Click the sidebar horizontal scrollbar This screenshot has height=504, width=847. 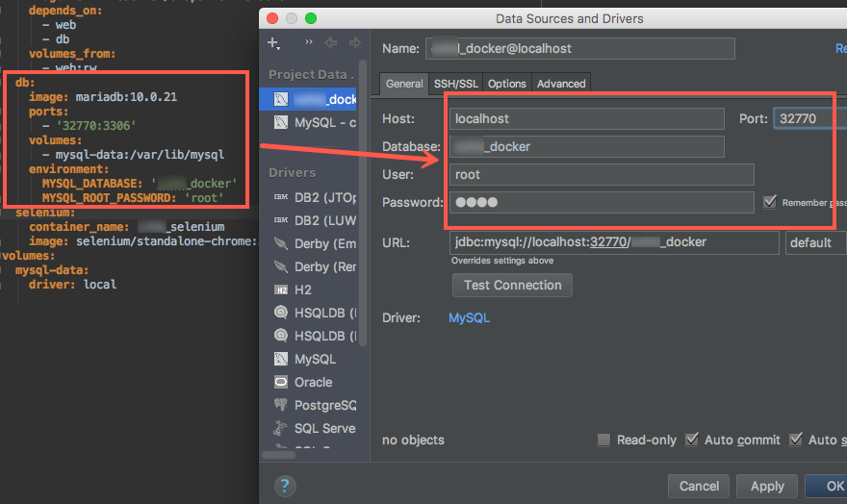tap(279, 454)
